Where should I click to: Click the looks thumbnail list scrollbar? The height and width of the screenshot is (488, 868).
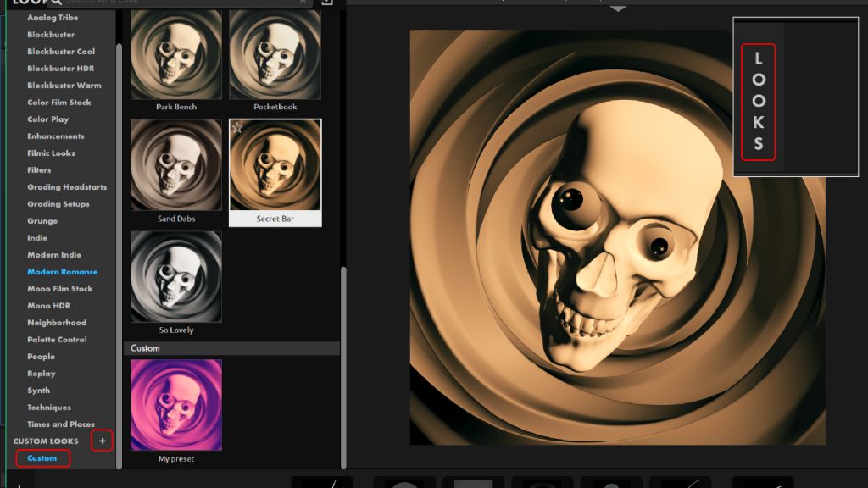pyautogui.click(x=343, y=364)
